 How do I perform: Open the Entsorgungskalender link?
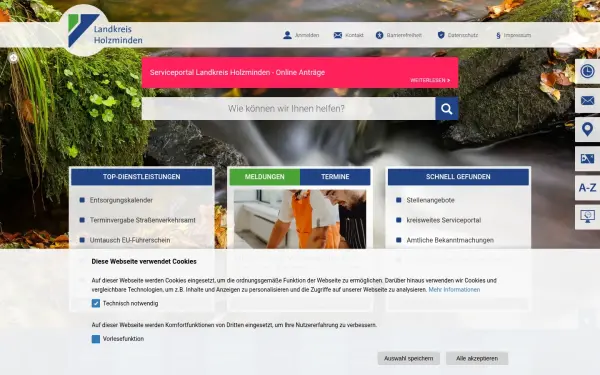121,200
